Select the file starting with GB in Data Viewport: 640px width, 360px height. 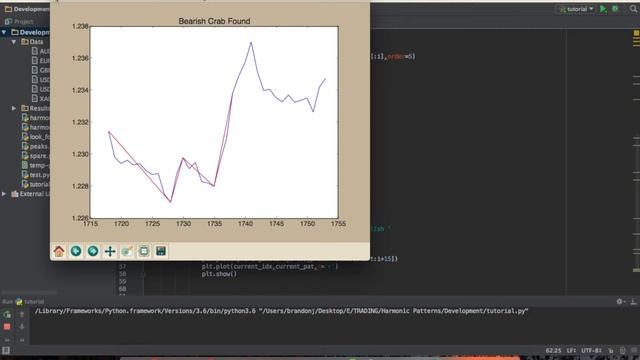point(40,70)
